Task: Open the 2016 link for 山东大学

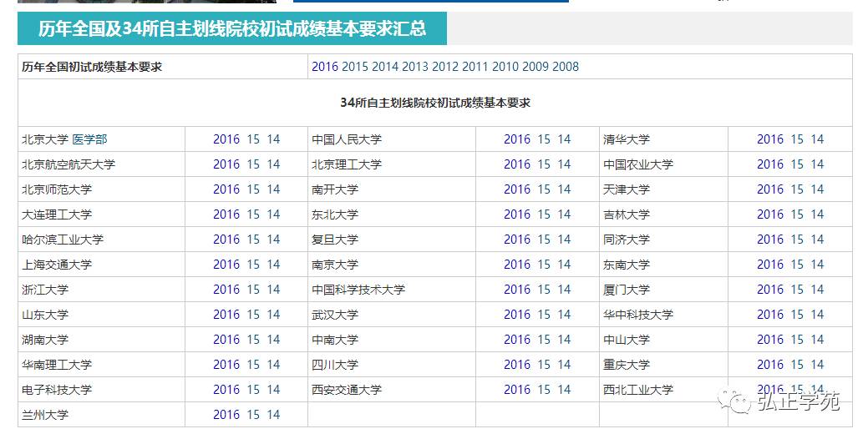Action: (226, 315)
